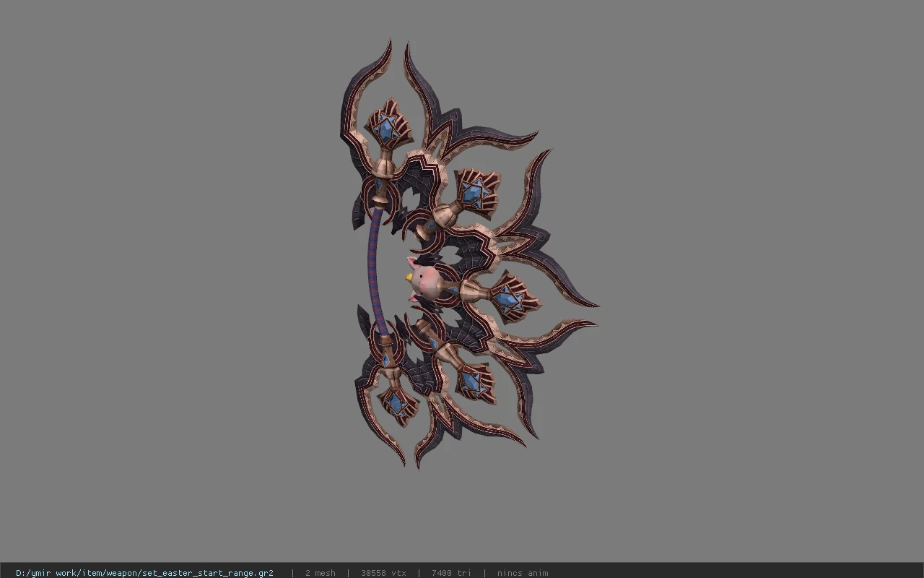Click the 'nincs anim' status text
Image resolution: width=924 pixels, height=578 pixels.
click(x=523, y=573)
